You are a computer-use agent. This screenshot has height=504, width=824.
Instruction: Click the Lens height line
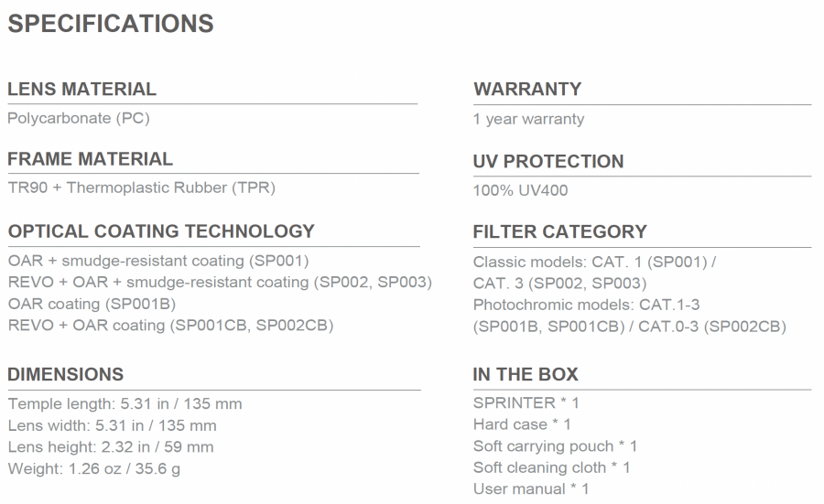tap(111, 446)
